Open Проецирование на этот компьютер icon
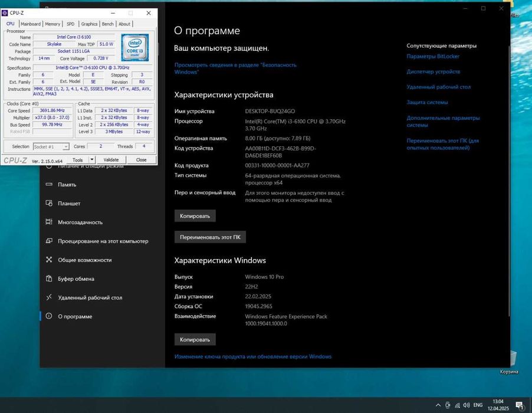The height and width of the screenshot is (413, 532). click(49, 241)
